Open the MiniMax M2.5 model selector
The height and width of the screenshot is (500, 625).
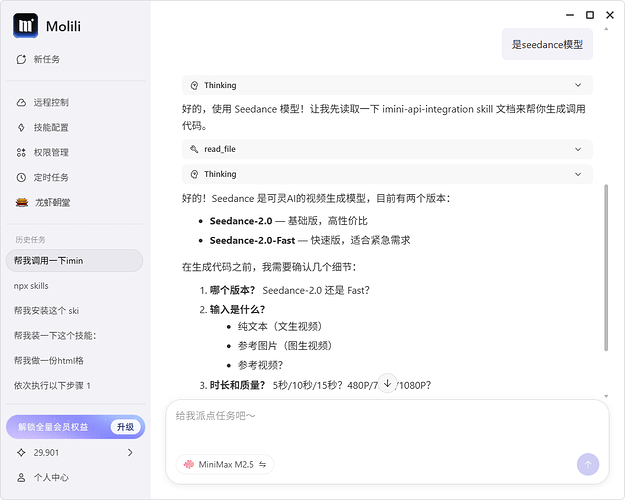point(224,465)
